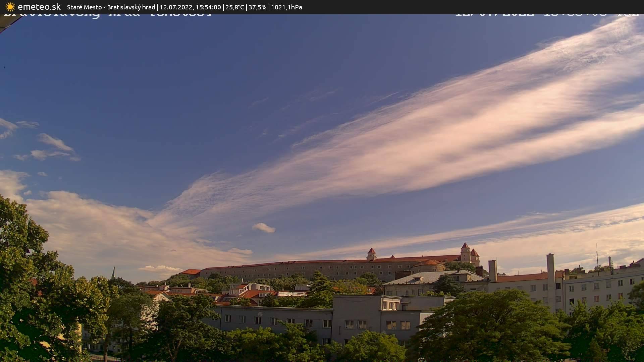The width and height of the screenshot is (644, 362).
Task: Click the emeteo.sk sun logo icon
Action: click(10, 7)
